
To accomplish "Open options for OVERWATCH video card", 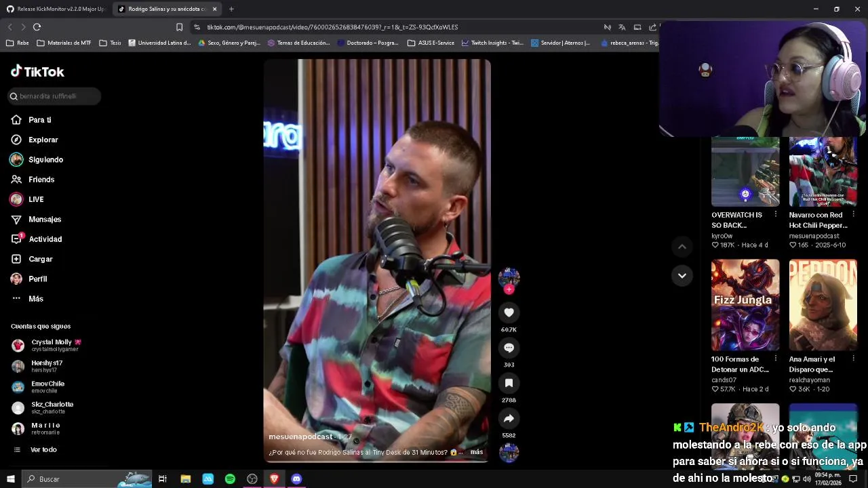I will (776, 215).
